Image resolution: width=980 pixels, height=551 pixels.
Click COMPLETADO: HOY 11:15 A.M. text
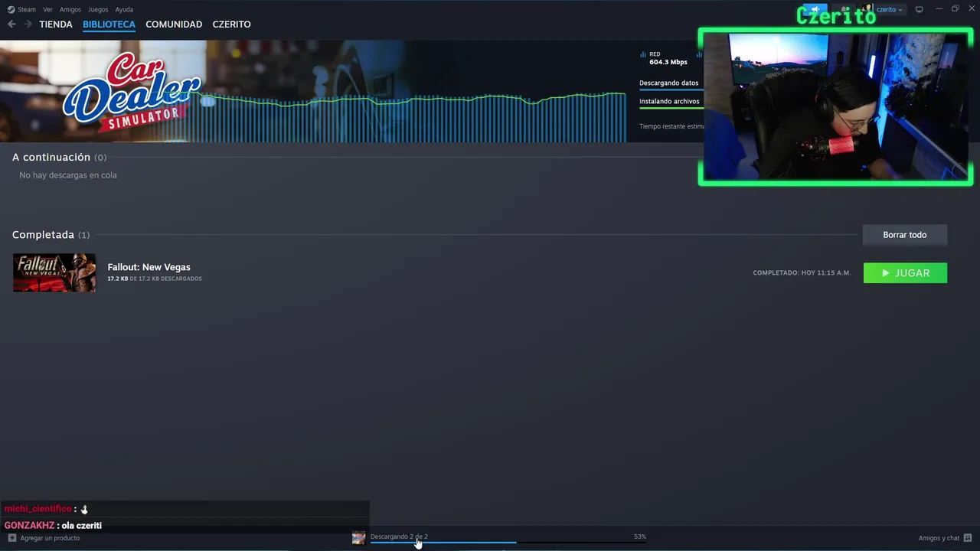[802, 272]
